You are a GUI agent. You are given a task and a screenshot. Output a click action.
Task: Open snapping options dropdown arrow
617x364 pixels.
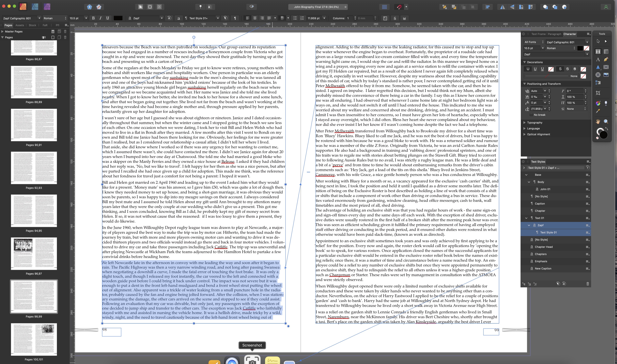(406, 7)
